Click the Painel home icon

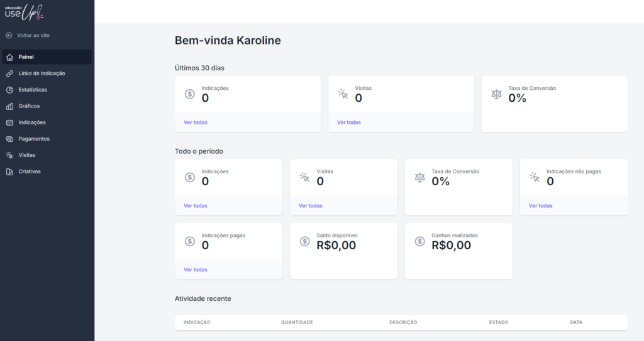[x=9, y=57]
